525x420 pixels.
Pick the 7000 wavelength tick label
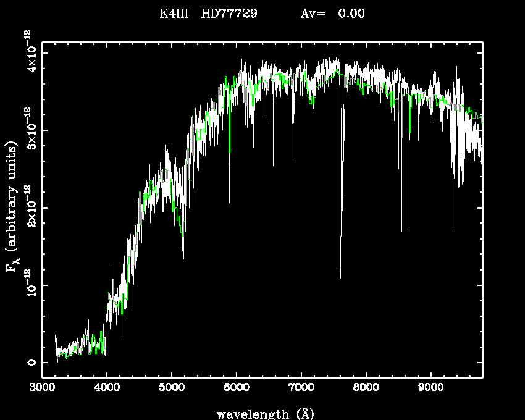click(x=301, y=389)
